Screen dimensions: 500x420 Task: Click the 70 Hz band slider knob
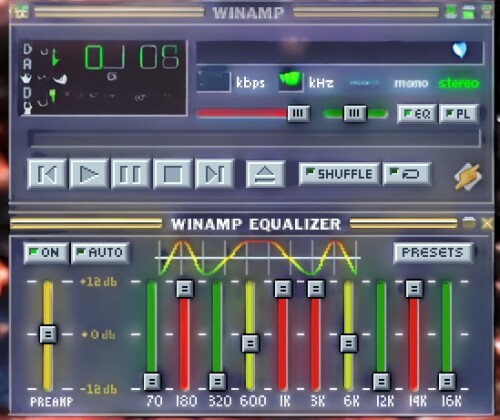152,381
